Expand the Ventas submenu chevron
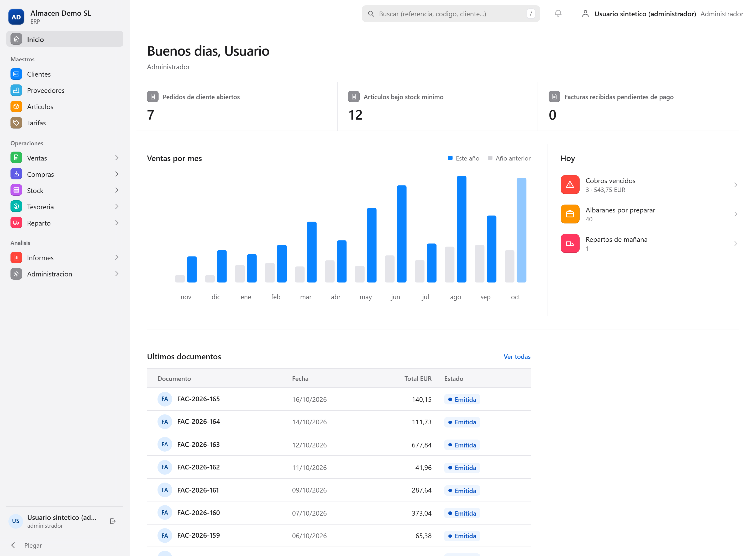The height and width of the screenshot is (556, 756). click(x=117, y=158)
